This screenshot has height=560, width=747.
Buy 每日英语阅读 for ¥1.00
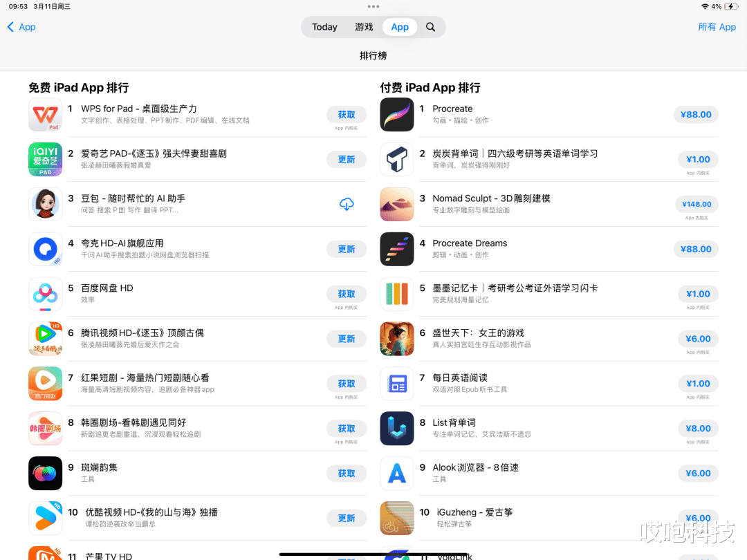(x=699, y=383)
